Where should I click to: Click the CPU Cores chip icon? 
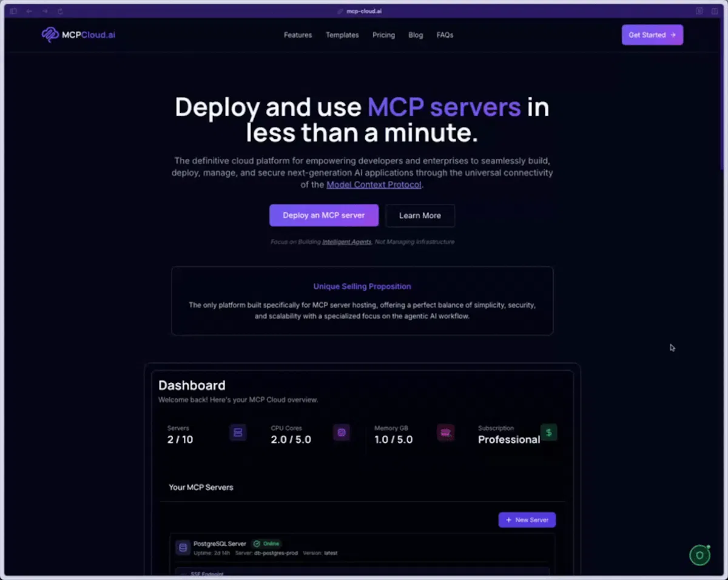click(x=342, y=433)
